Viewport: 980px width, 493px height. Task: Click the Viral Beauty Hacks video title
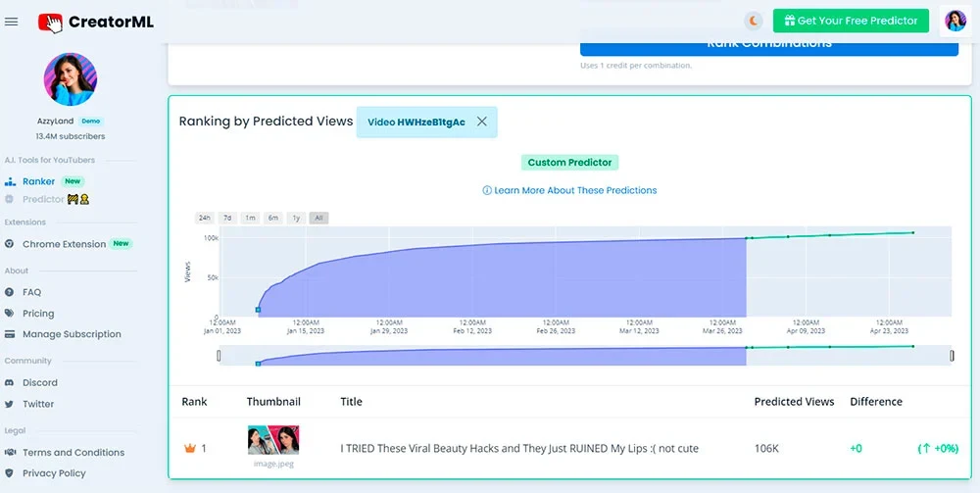pyautogui.click(x=519, y=449)
